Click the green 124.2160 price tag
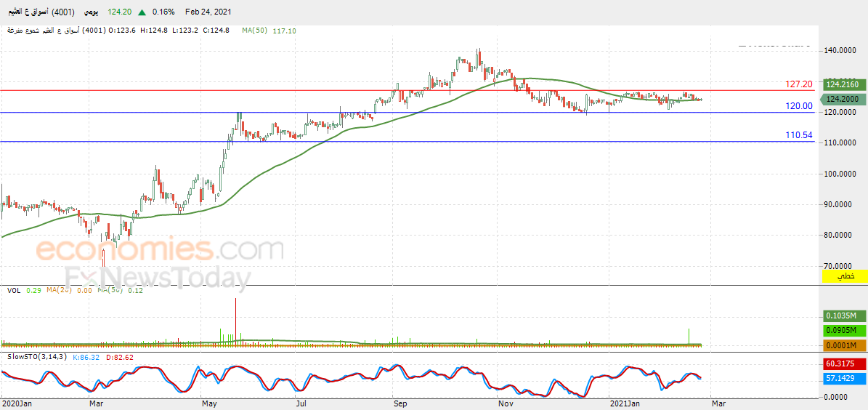Image resolution: width=868 pixels, height=410 pixels. pyautogui.click(x=843, y=85)
